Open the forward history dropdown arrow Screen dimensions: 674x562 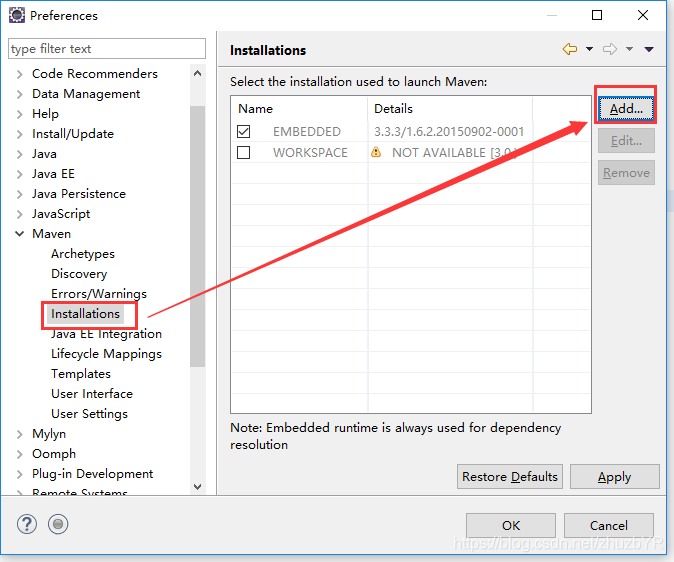click(629, 49)
